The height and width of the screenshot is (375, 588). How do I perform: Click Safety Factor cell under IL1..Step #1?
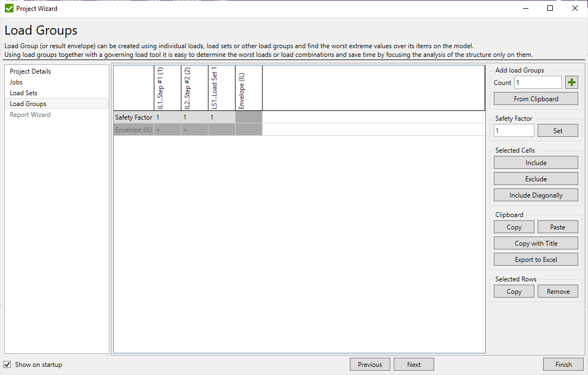click(168, 117)
